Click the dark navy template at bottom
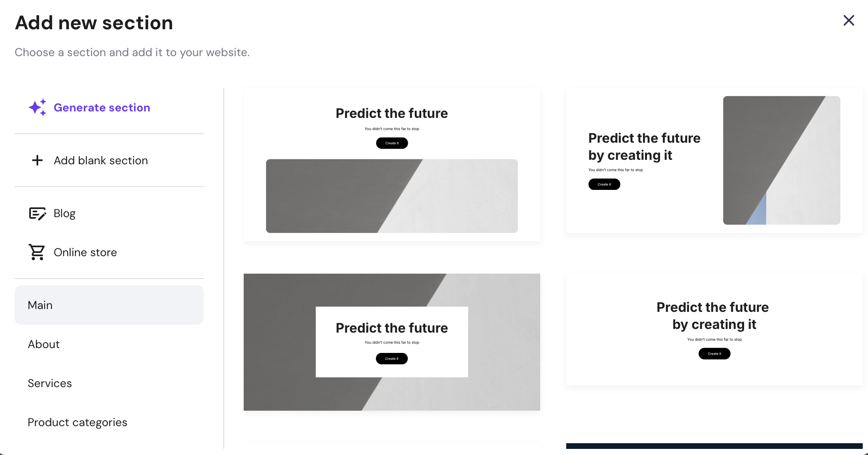868x455 pixels. pos(714,446)
